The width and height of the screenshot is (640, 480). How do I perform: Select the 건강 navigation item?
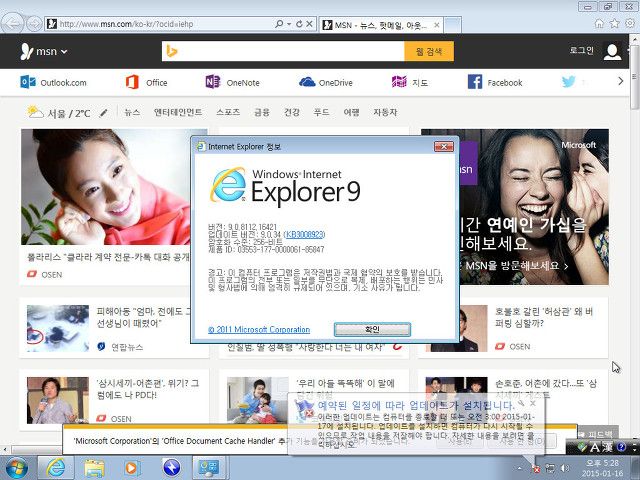[x=292, y=112]
